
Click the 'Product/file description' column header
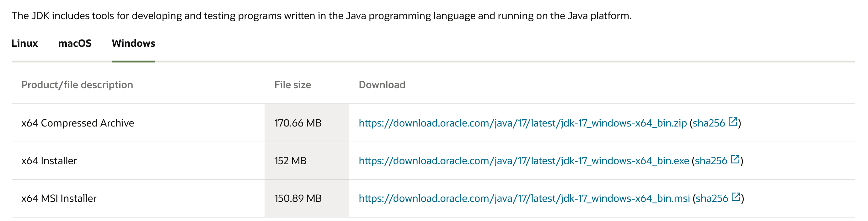77,85
